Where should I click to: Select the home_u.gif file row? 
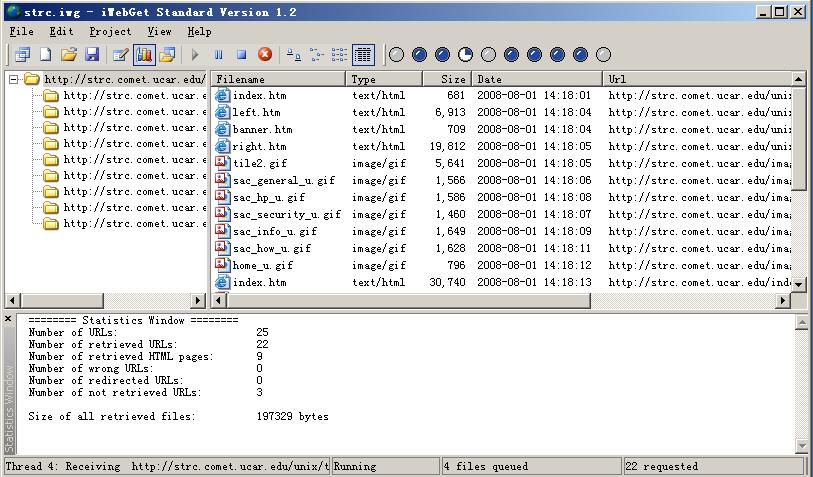pos(502,265)
